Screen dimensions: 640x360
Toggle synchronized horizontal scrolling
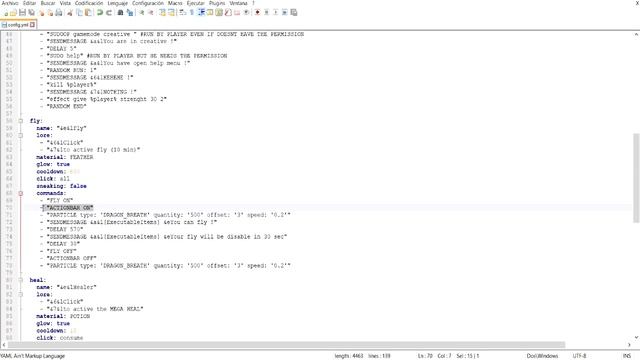point(171,13)
